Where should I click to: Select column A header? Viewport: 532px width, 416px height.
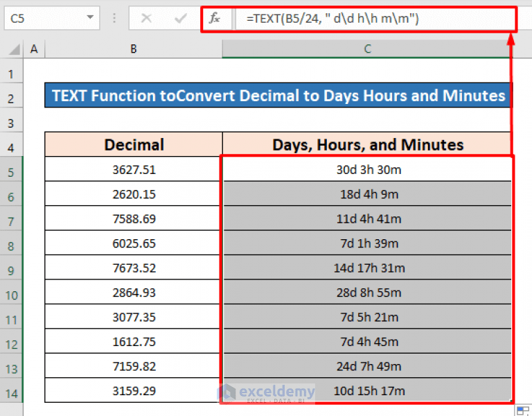(x=34, y=49)
